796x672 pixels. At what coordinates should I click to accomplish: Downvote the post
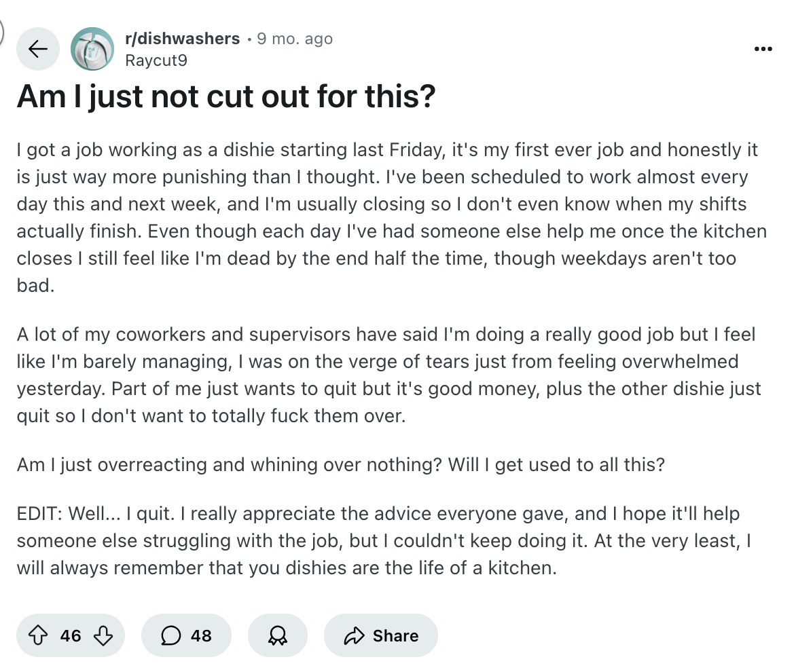coord(103,635)
